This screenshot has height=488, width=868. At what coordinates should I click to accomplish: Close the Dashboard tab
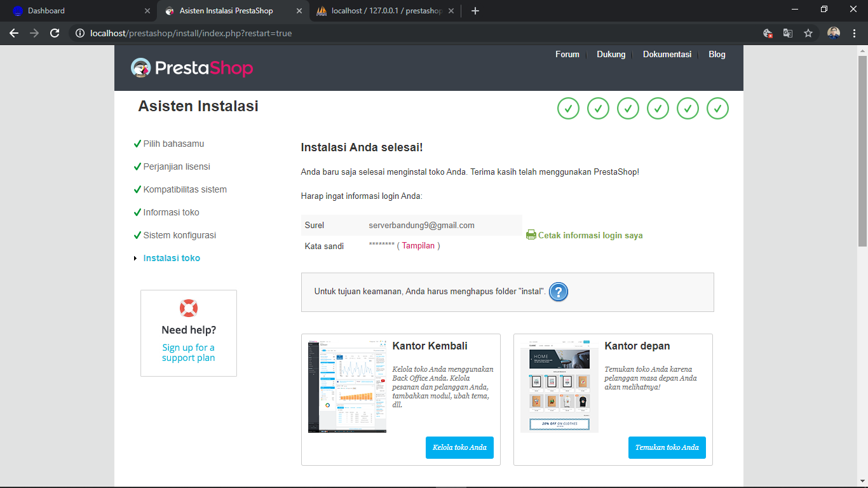[147, 11]
